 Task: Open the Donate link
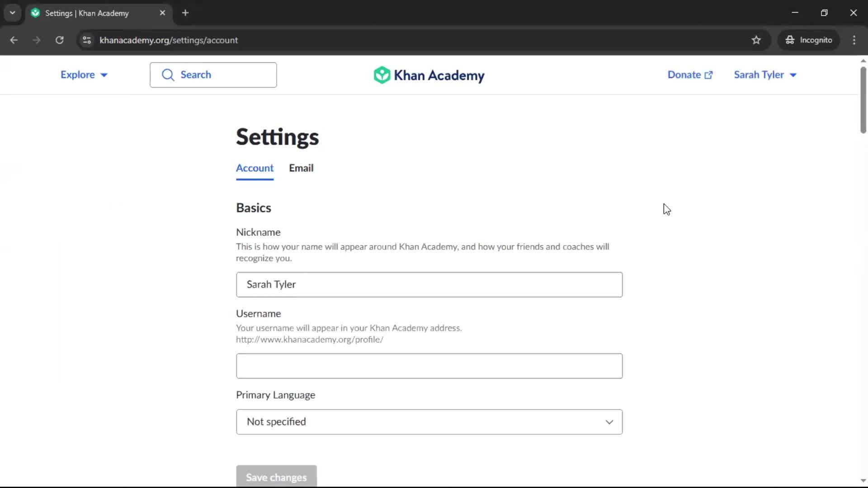tap(690, 75)
